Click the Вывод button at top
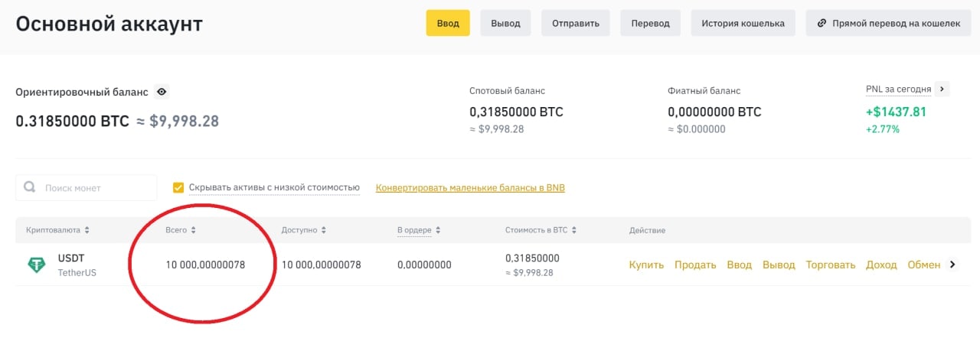980x341 pixels. tap(505, 23)
